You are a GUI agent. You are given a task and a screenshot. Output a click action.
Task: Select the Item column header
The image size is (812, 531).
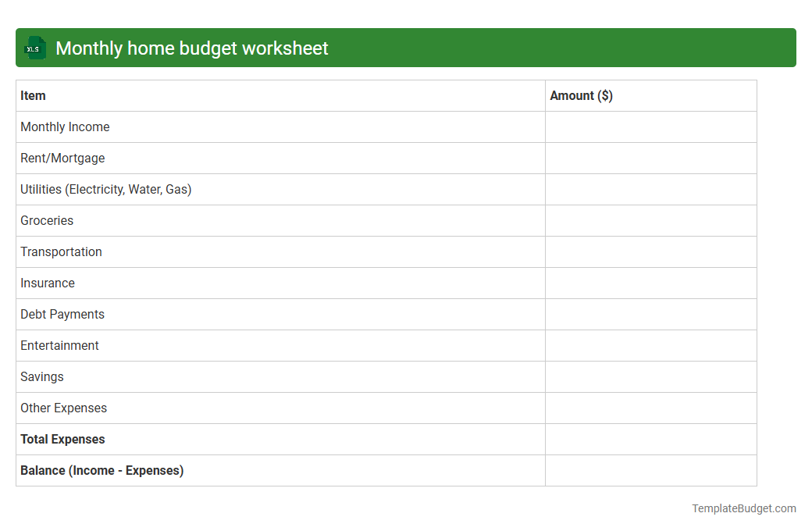(x=33, y=95)
